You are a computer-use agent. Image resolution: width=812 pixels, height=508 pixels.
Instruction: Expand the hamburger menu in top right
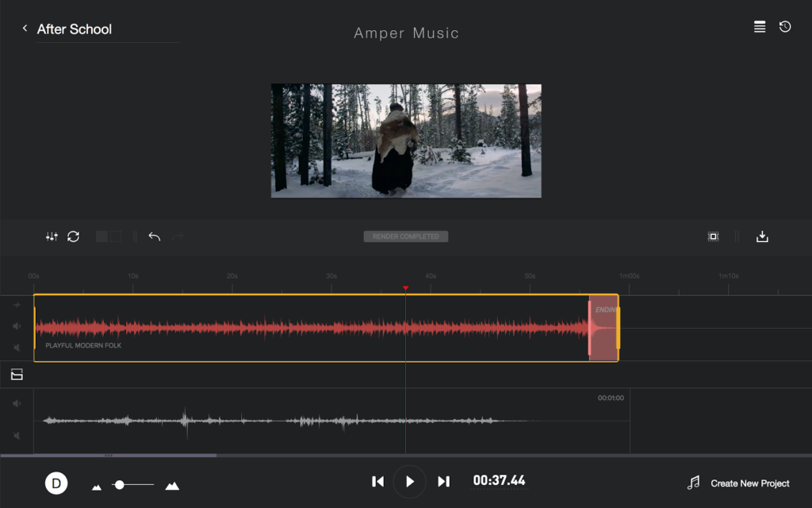coord(759,26)
